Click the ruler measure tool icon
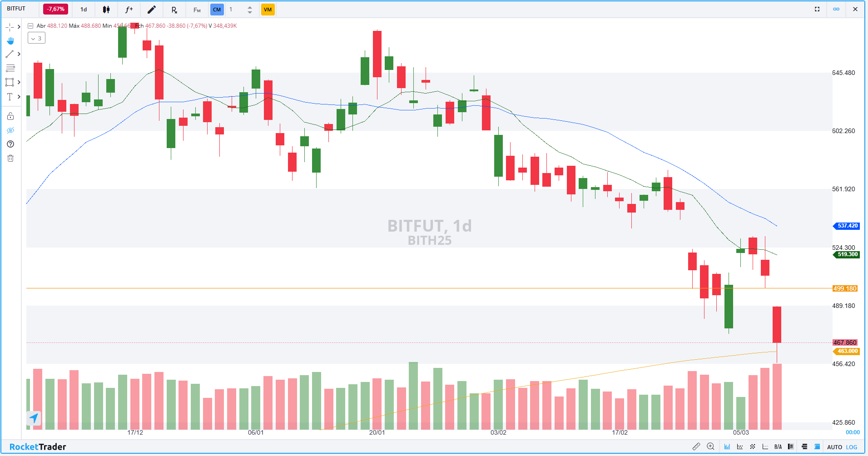This screenshot has width=868, height=456. (x=696, y=446)
